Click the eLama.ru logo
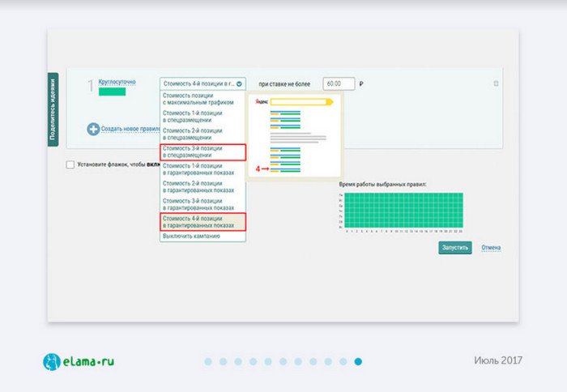The width and height of the screenshot is (567, 392). [79, 361]
